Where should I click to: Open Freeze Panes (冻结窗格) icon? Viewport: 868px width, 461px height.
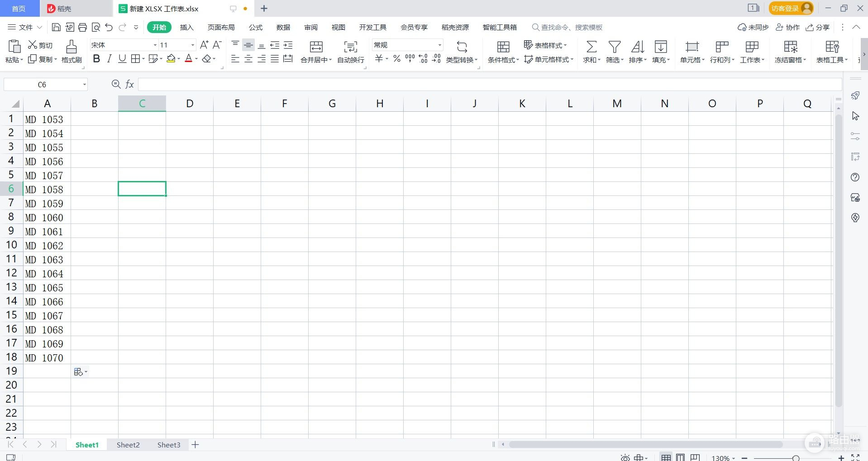(x=791, y=47)
